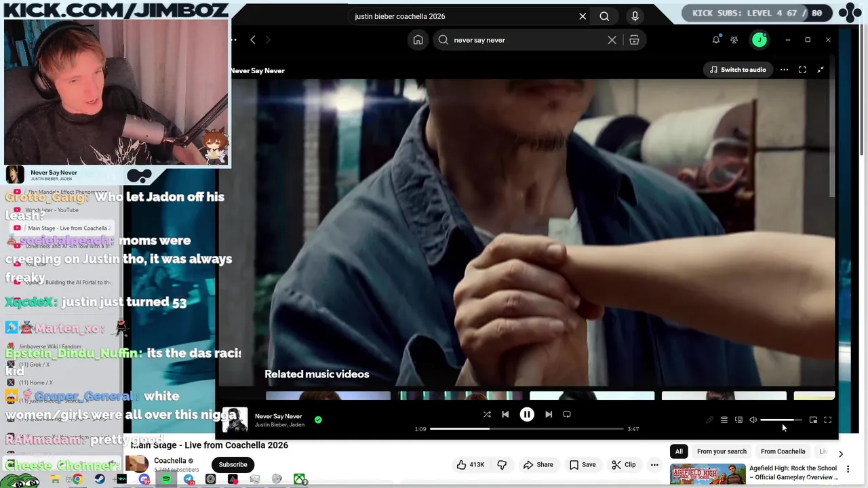
Task: Open Steam from the taskbar
Action: click(100, 479)
